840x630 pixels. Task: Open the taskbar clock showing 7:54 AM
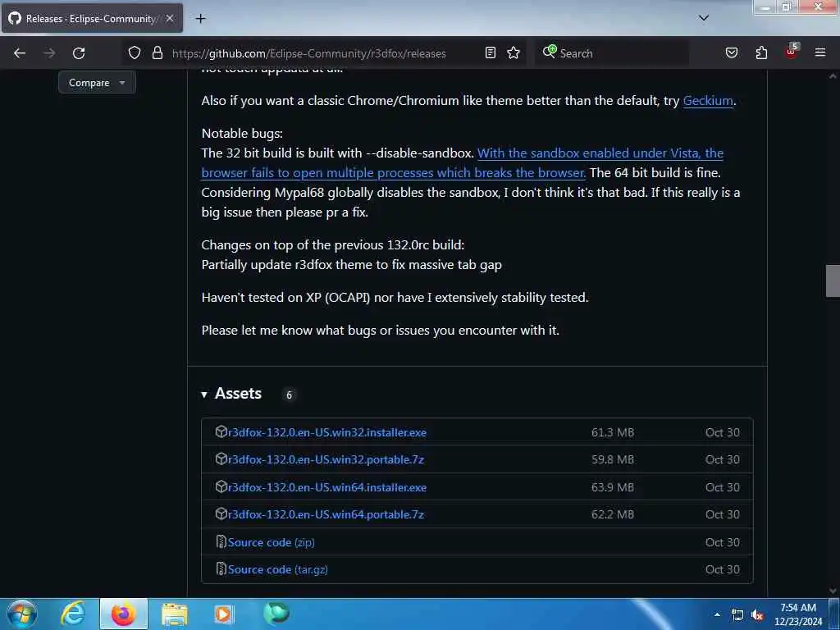click(798, 614)
